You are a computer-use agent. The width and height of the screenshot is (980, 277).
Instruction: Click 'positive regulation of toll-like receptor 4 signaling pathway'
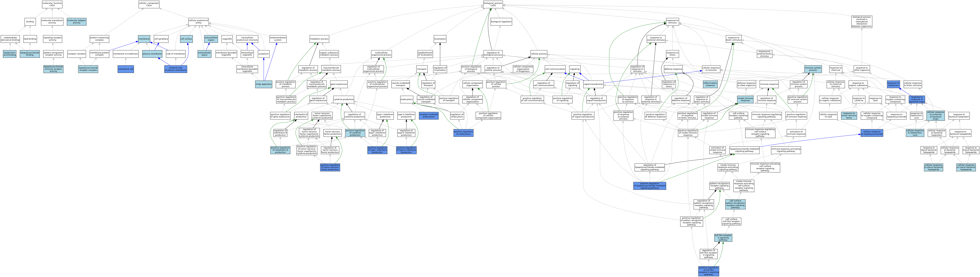[x=708, y=271]
